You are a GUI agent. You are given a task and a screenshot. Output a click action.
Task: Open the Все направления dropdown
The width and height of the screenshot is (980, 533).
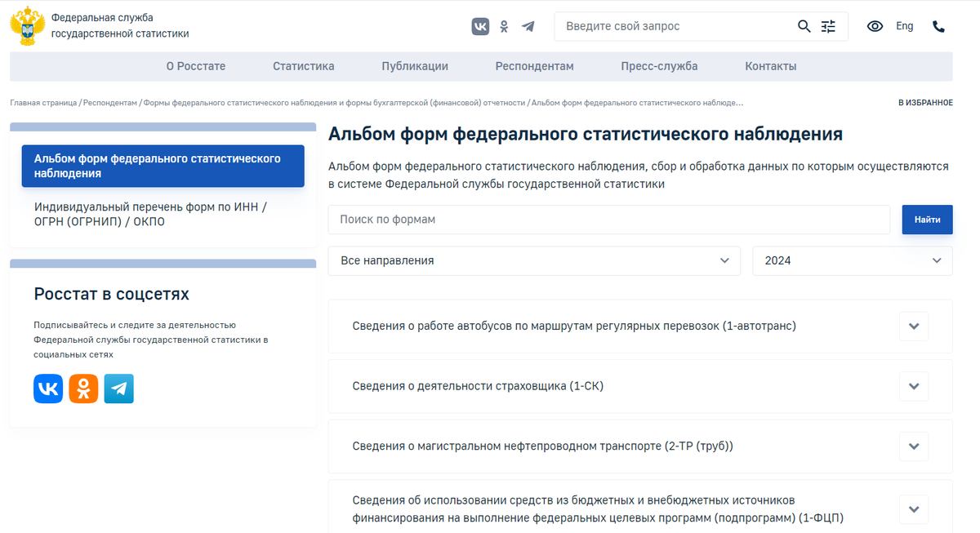(x=534, y=260)
